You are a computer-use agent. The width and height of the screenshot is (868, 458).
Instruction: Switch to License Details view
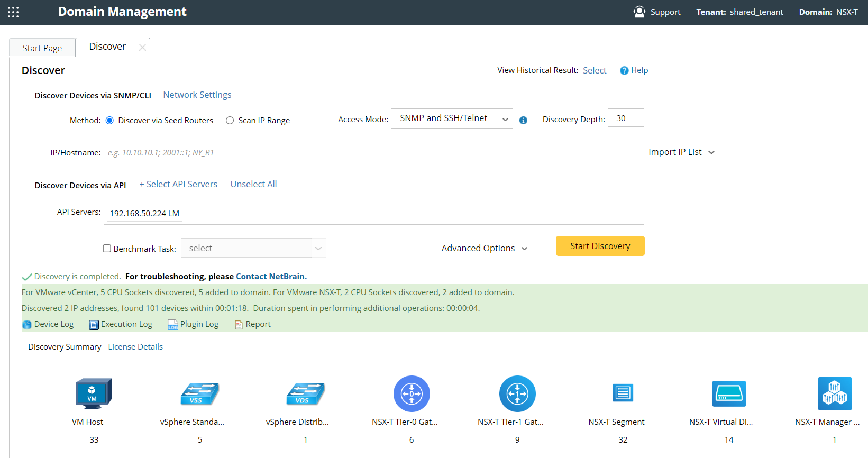(135, 347)
